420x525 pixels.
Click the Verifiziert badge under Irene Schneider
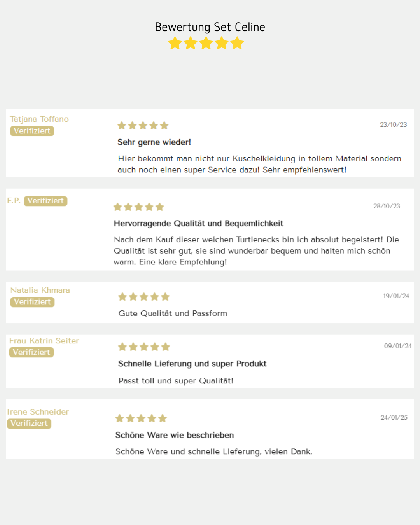[x=29, y=423]
